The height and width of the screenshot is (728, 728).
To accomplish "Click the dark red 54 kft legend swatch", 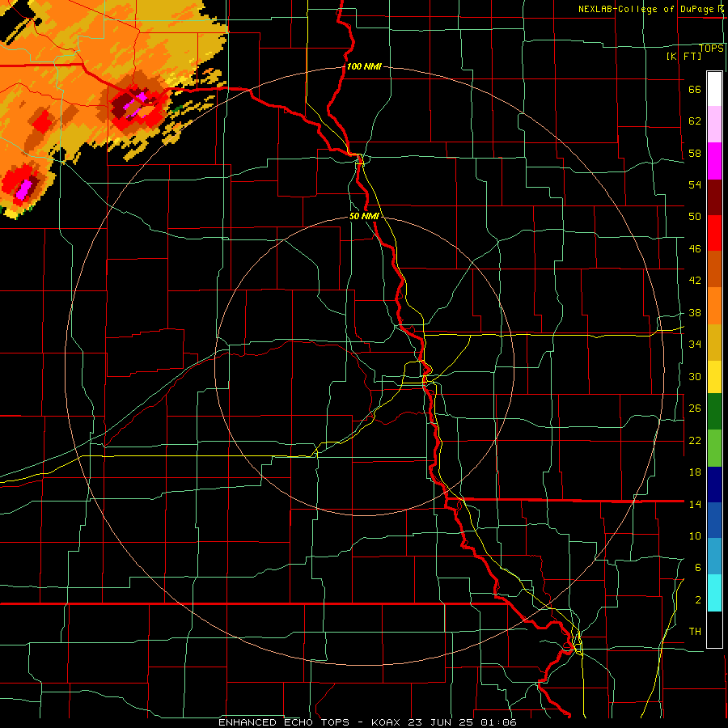I will (714, 197).
